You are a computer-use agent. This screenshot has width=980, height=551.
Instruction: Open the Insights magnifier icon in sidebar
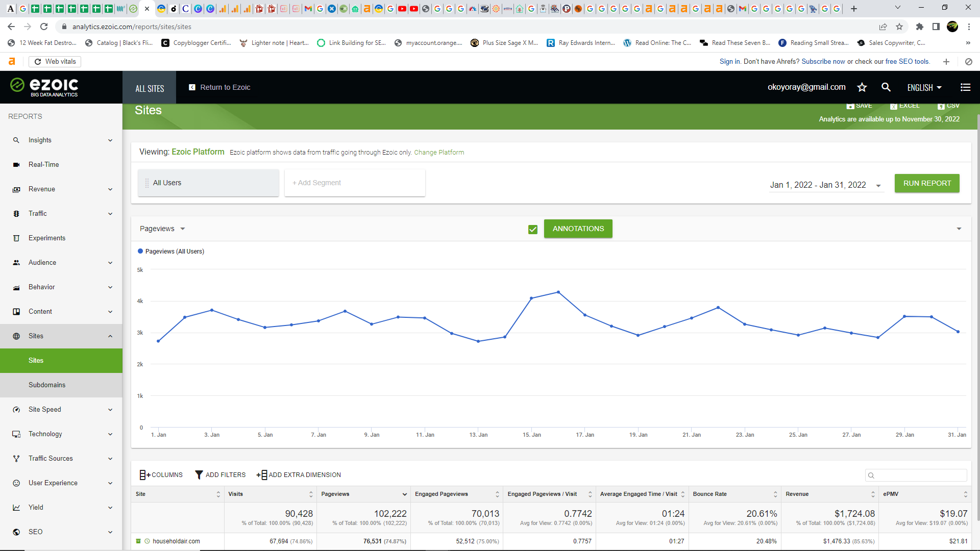[x=16, y=140]
